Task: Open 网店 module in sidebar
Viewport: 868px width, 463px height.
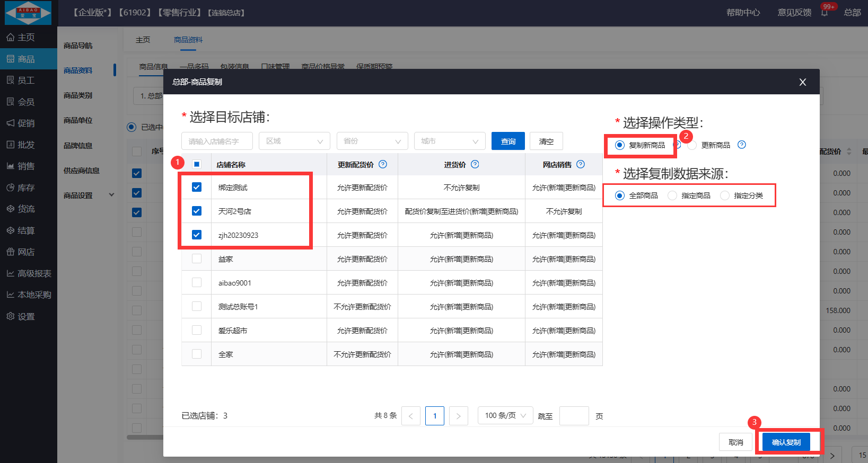Action: (x=29, y=252)
